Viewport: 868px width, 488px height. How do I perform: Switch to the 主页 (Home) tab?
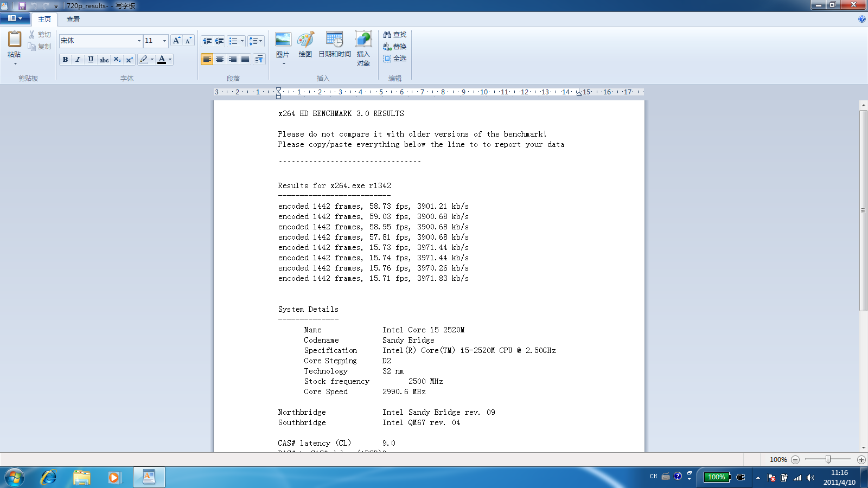coord(44,20)
